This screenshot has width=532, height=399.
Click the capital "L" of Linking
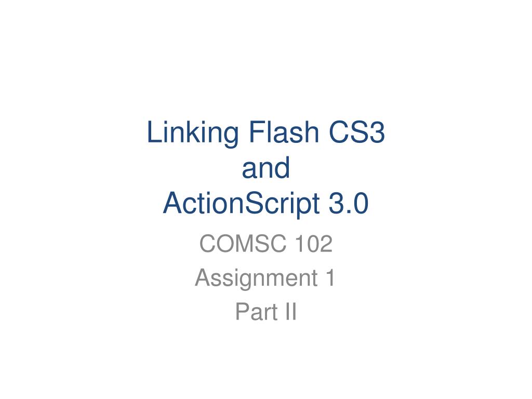pos(154,131)
